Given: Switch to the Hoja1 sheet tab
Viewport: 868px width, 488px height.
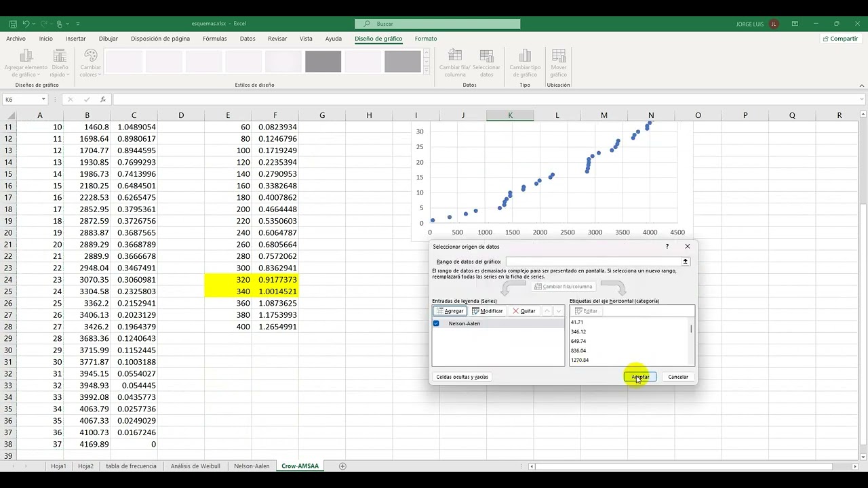Looking at the screenshot, I should [58, 466].
